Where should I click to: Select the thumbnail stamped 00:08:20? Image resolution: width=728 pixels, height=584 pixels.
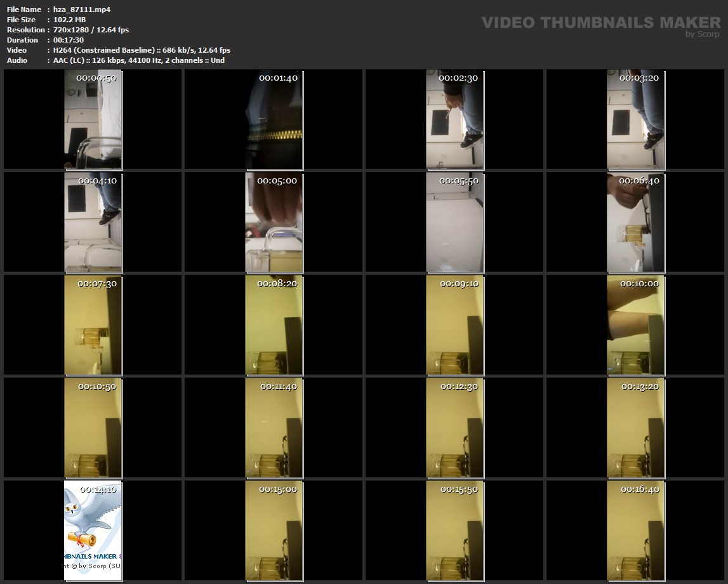(274, 325)
